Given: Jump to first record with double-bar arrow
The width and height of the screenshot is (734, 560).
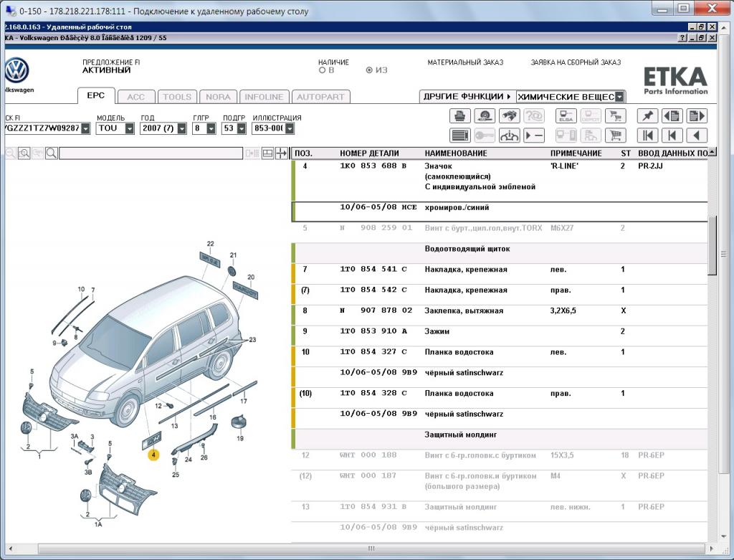Looking at the screenshot, I should point(647,136).
